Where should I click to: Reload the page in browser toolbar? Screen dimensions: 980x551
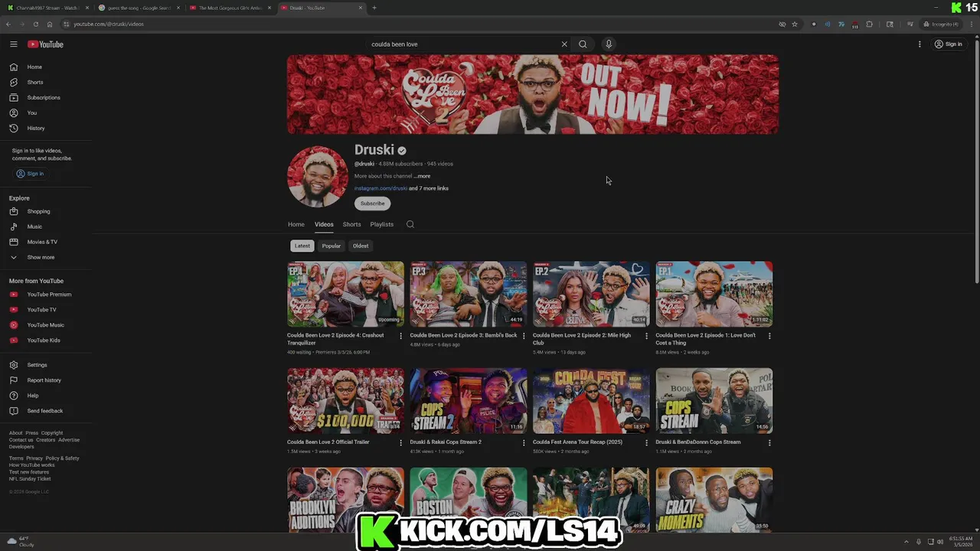35,24
